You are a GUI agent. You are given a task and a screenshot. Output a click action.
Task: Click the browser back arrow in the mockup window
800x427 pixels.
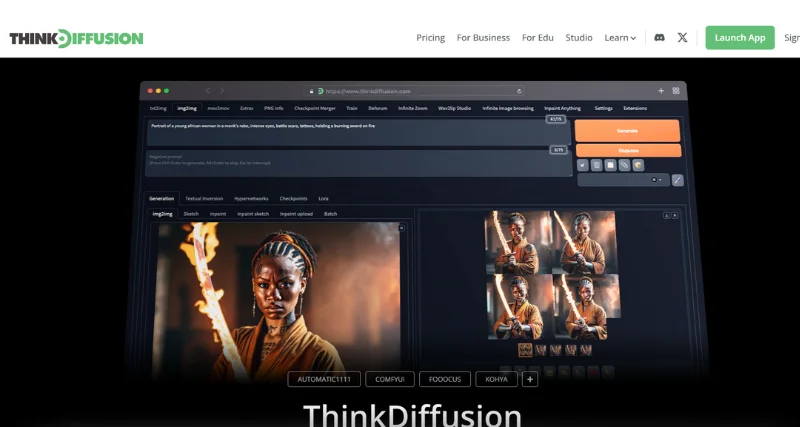(208, 91)
